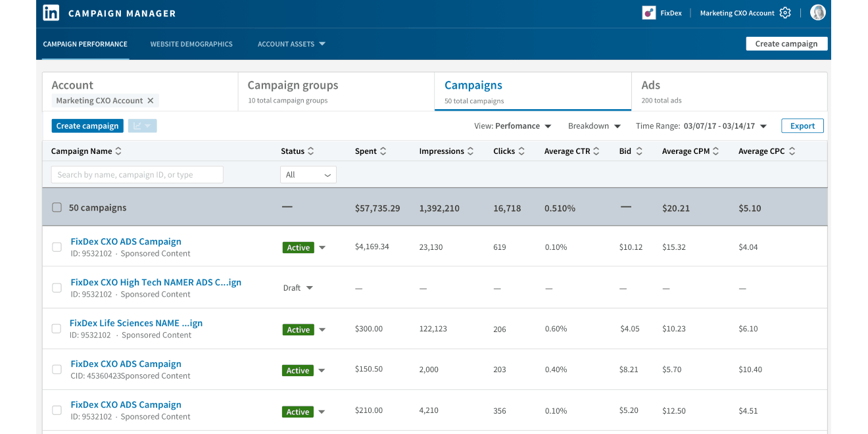Open Active status dropdown for $150.50 campaign

pos(322,371)
